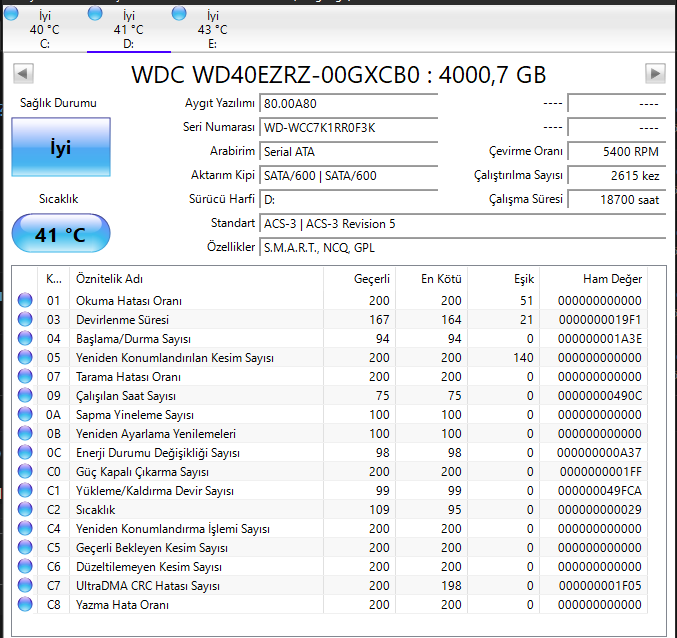The height and width of the screenshot is (638, 677).
Task: Click status orb of Güç Kapalı Çıkarma row
Action: tap(25, 471)
